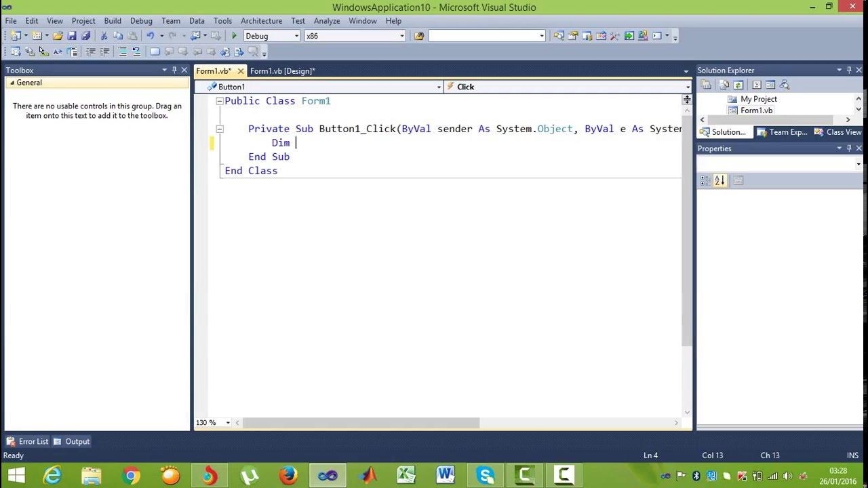Image resolution: width=868 pixels, height=488 pixels.
Task: Open the Error List panel tab
Action: (28, 441)
